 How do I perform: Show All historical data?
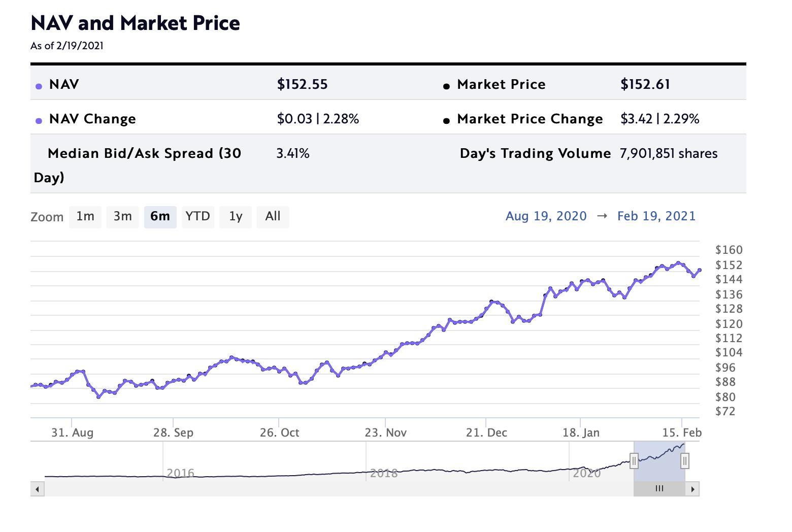273,217
